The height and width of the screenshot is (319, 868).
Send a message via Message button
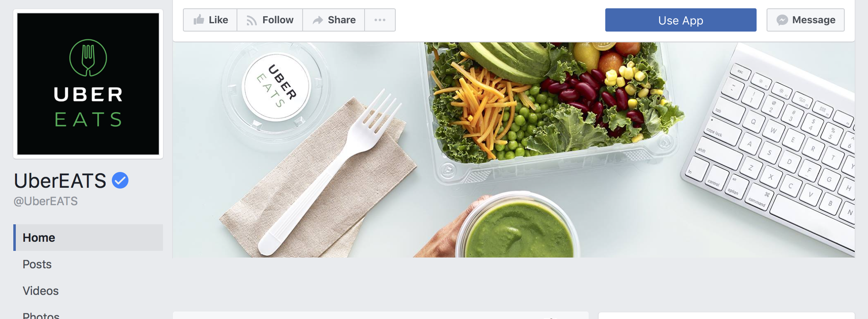[805, 20]
